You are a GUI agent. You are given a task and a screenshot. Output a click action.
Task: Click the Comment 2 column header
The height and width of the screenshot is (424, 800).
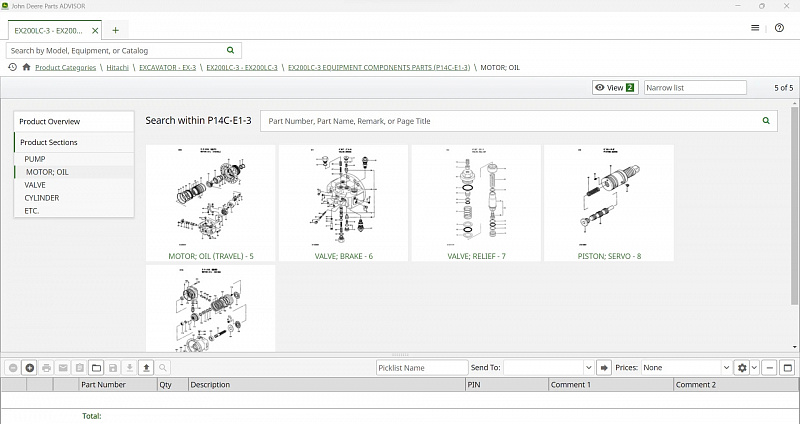coord(736,385)
